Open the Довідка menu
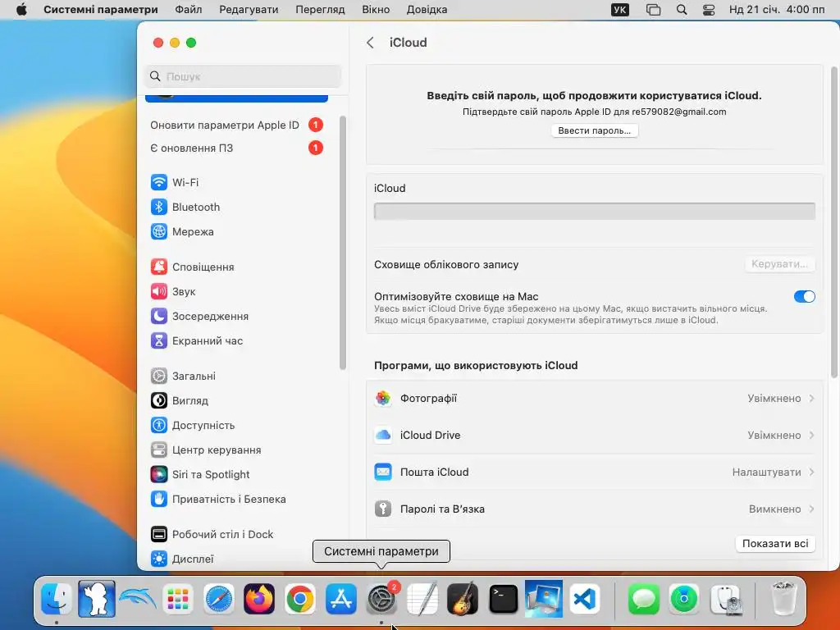This screenshot has width=840, height=630. (x=427, y=10)
